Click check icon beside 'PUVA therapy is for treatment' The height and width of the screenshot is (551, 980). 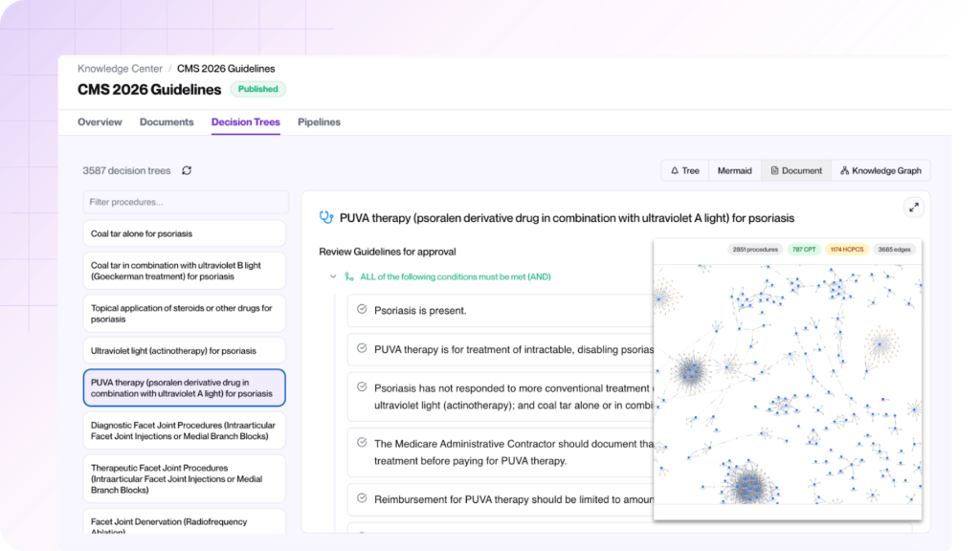(x=362, y=348)
